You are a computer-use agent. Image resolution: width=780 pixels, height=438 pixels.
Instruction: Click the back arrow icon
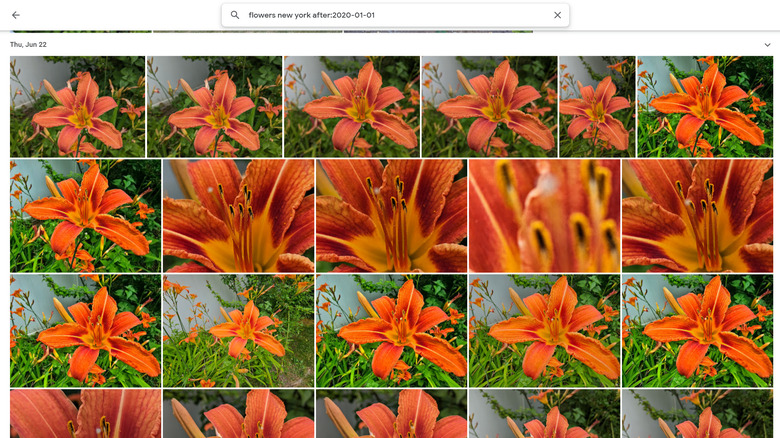pyautogui.click(x=16, y=15)
